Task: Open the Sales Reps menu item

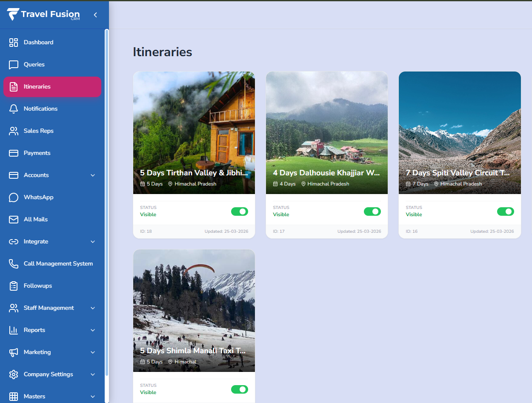Action: coord(38,131)
